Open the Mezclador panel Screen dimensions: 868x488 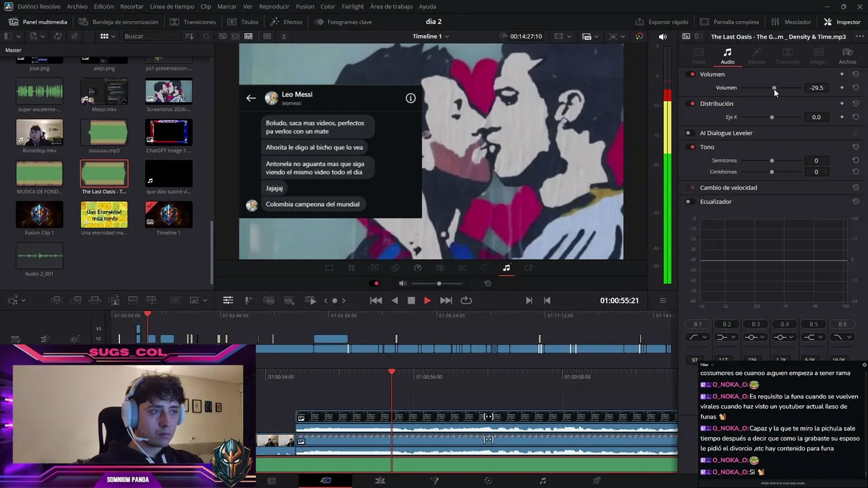[x=791, y=22]
